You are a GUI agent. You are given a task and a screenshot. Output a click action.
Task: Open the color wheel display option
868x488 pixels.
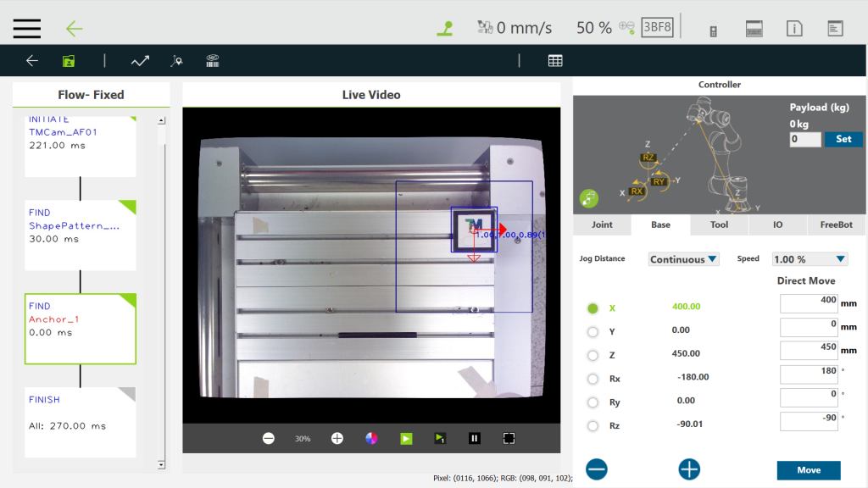click(x=371, y=438)
